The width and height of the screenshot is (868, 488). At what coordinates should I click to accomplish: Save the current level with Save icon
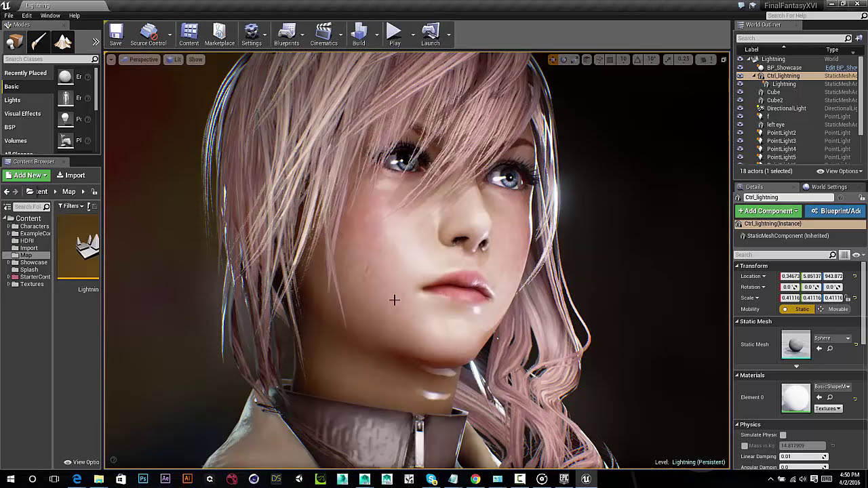pos(116,35)
